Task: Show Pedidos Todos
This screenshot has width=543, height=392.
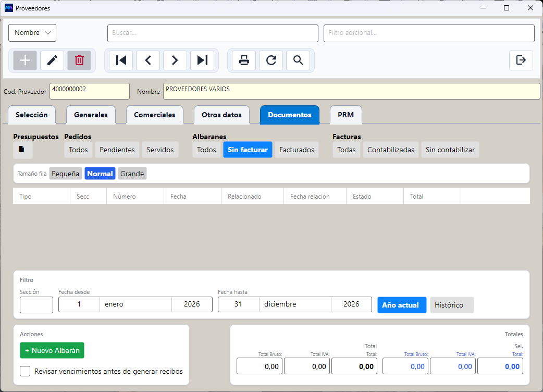Action: tap(78, 150)
